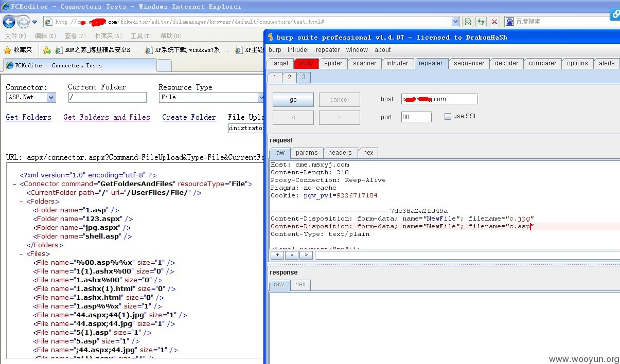The image size is (620, 364).
Task: Select repeater sub-tab 1
Action: pos(275,77)
